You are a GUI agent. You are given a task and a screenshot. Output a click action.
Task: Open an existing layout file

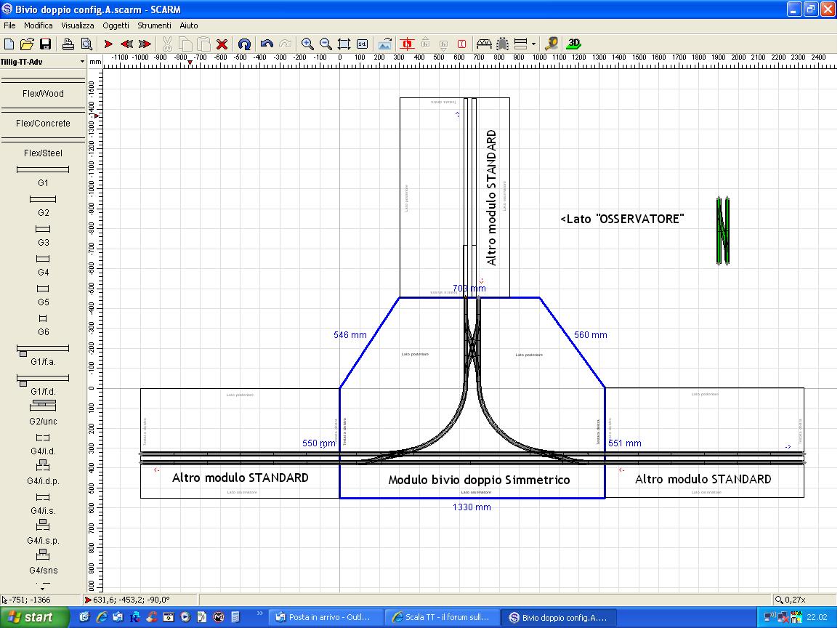pyautogui.click(x=27, y=44)
